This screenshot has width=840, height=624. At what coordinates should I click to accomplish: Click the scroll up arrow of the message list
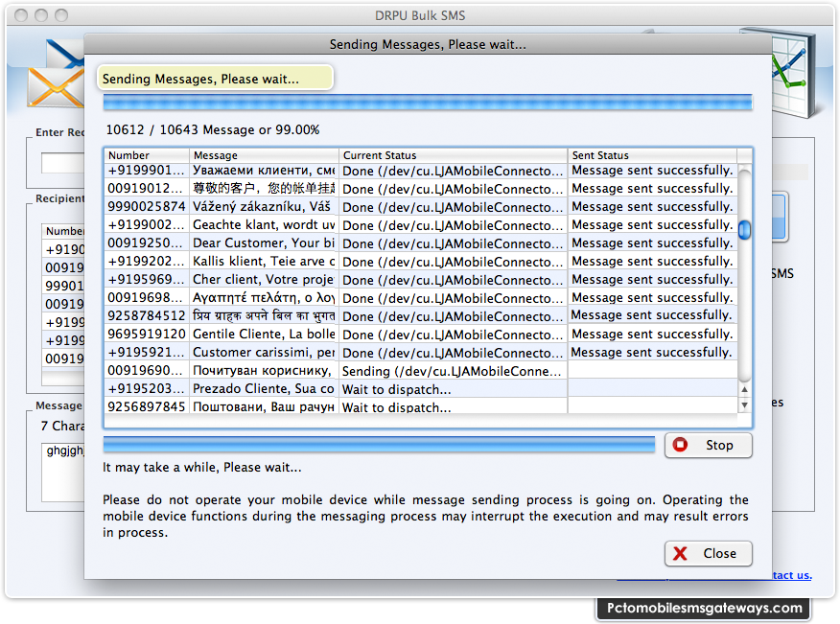pos(744,389)
